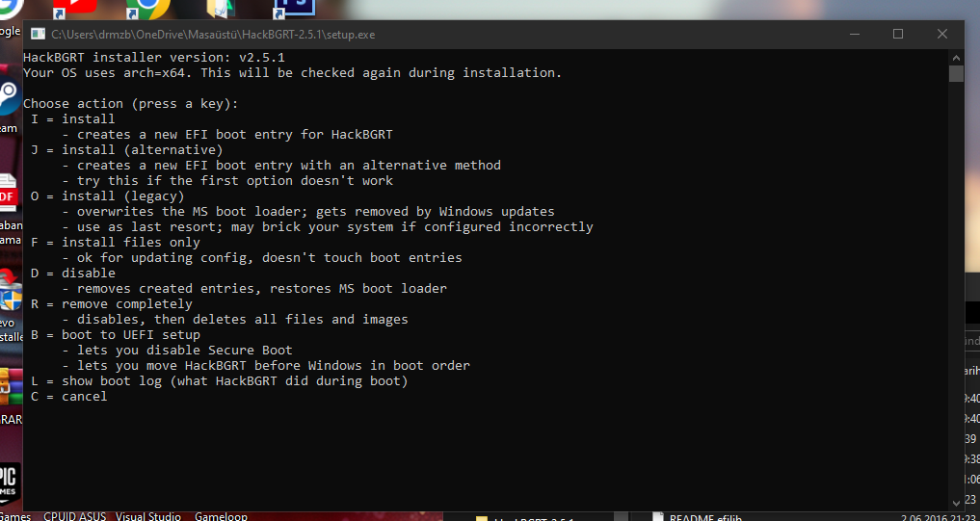Click the 'I = install' option line

[x=73, y=118]
